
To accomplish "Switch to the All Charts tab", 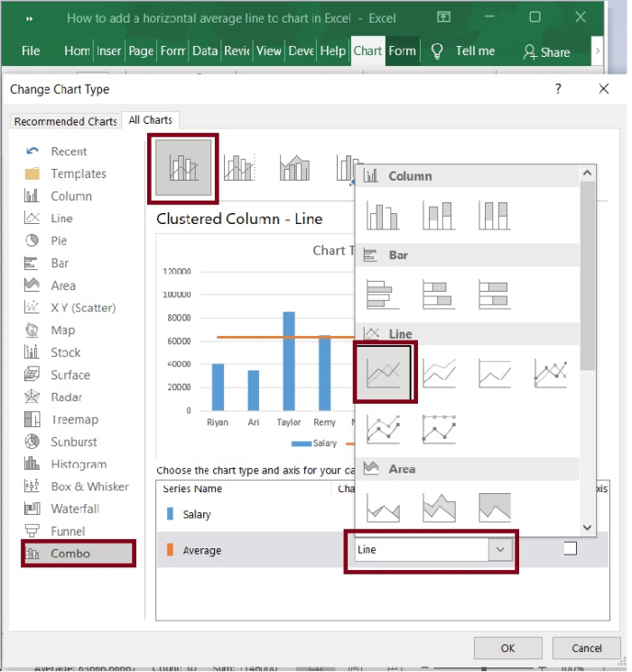I will tap(151, 120).
